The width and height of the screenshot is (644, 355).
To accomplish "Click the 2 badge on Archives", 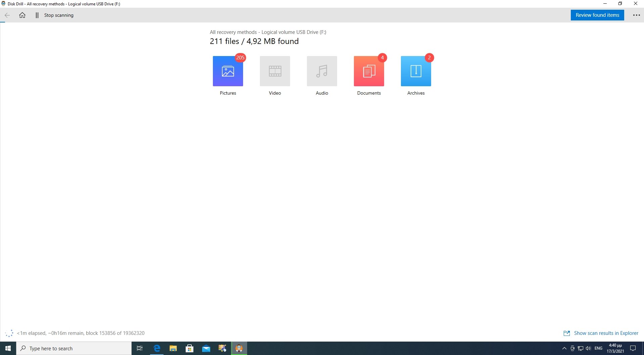I will [x=429, y=58].
